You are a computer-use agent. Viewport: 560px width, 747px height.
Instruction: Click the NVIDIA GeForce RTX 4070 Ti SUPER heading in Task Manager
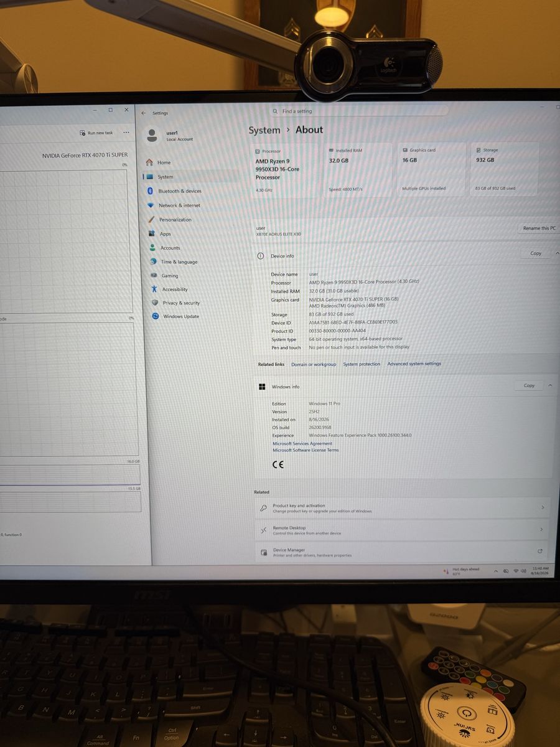(85, 155)
